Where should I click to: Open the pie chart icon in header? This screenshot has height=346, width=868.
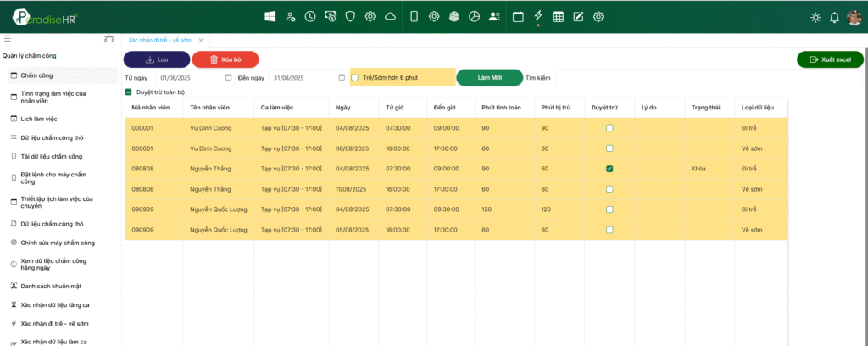pyautogui.click(x=474, y=17)
